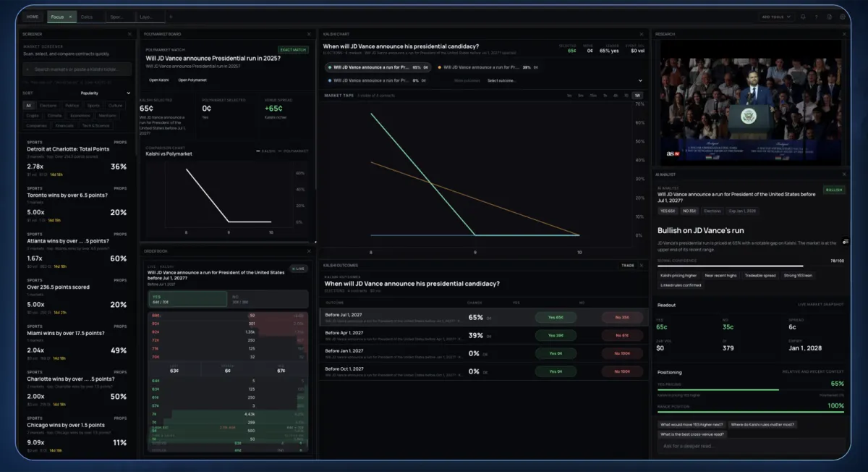Image resolution: width=868 pixels, height=472 pixels.
Task: Open the JD Vance research video thumbnail
Action: point(750,102)
